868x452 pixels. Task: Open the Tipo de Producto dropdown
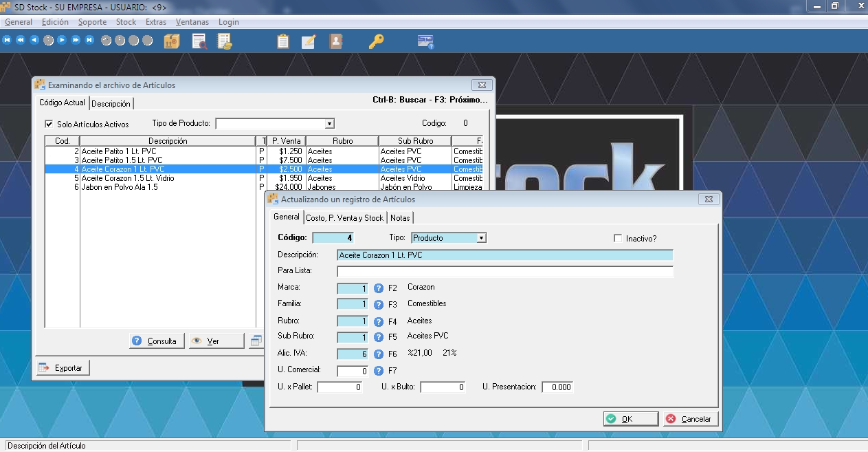(x=329, y=124)
